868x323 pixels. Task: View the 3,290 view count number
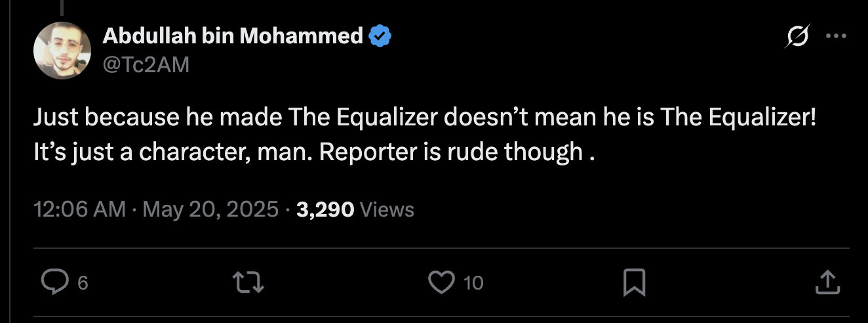325,209
